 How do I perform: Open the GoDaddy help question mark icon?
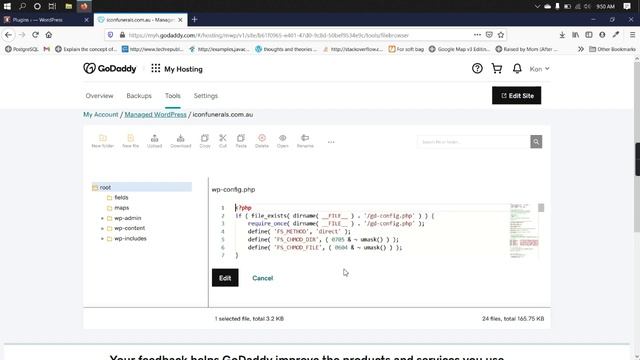pos(477,69)
